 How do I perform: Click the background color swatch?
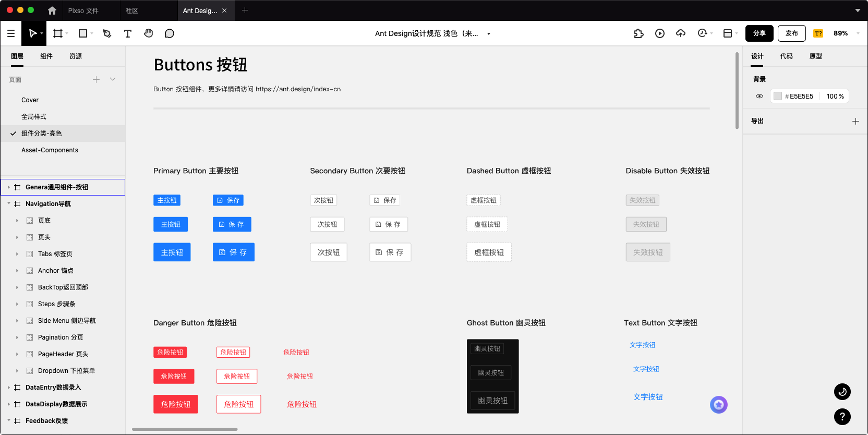[x=778, y=96]
